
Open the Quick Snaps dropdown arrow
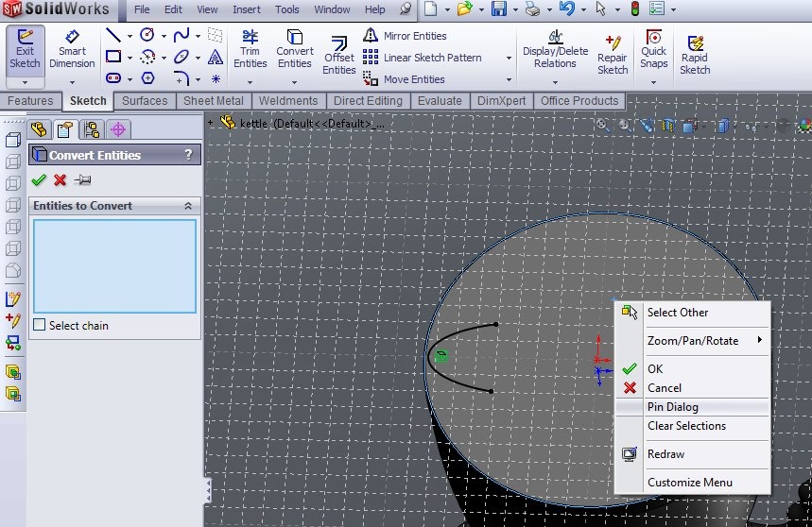click(653, 81)
